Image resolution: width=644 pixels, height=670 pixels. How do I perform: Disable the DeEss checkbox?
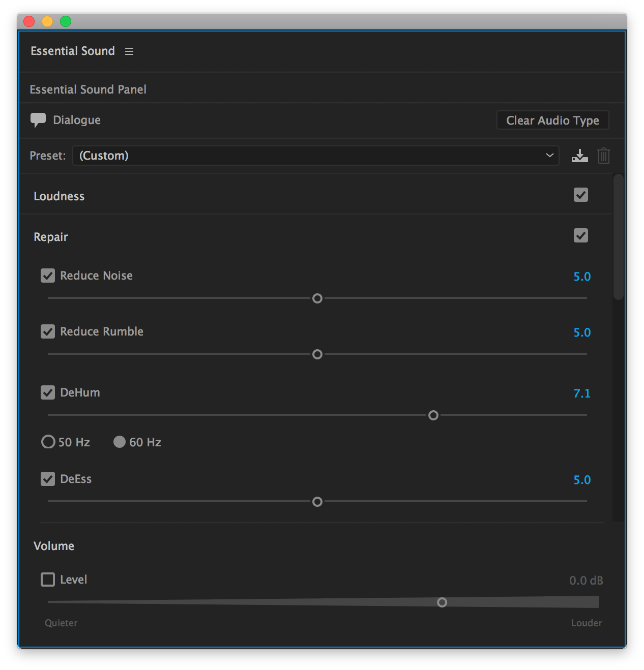coord(48,479)
